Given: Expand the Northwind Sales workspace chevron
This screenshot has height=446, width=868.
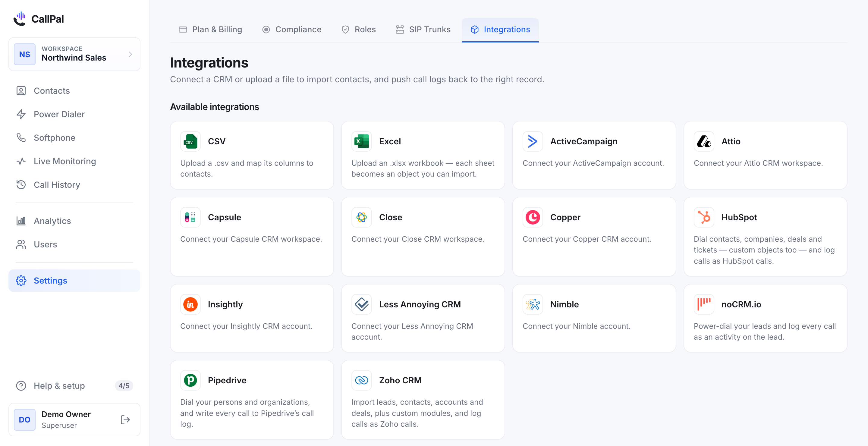Looking at the screenshot, I should [x=131, y=54].
